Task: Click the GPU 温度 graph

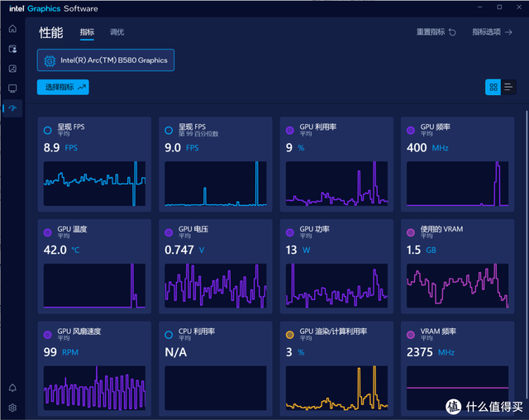Action: point(94,285)
